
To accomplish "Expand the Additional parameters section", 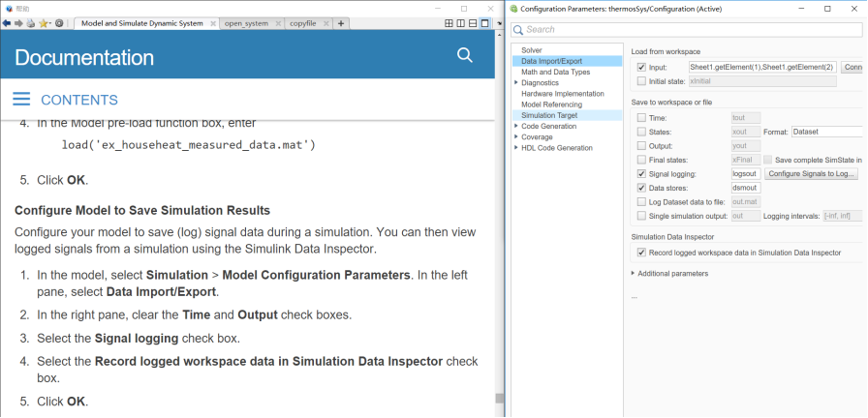I will point(634,274).
